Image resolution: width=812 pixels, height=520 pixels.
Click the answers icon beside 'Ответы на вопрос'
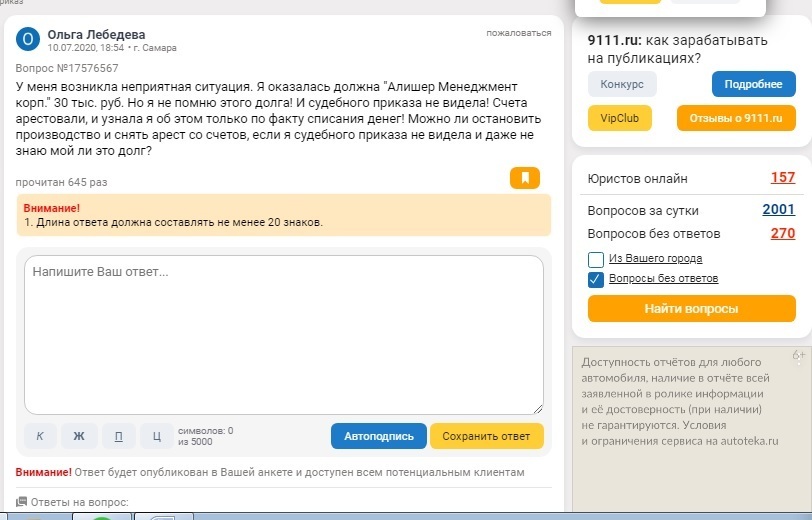click(21, 502)
